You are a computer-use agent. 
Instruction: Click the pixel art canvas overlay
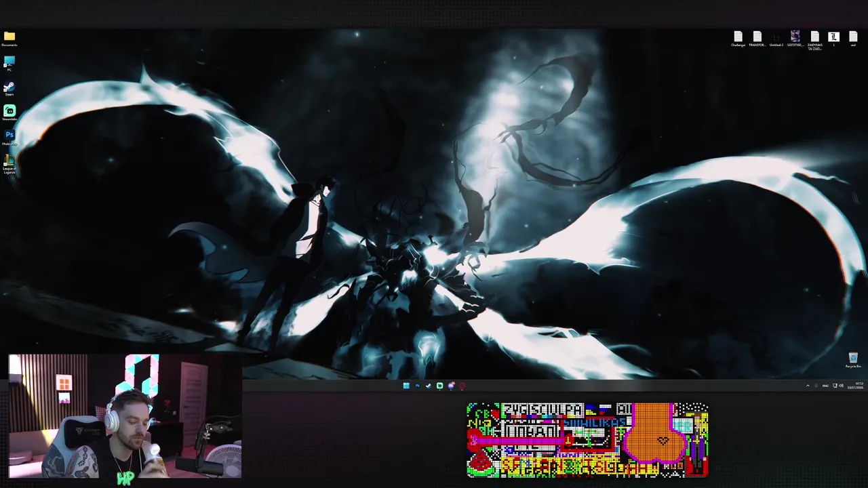(x=587, y=440)
